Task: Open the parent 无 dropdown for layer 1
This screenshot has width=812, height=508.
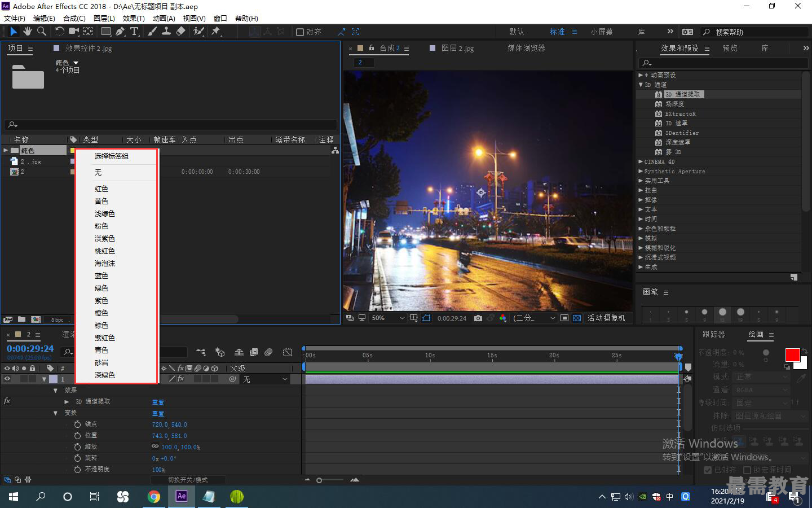Action: click(265, 379)
